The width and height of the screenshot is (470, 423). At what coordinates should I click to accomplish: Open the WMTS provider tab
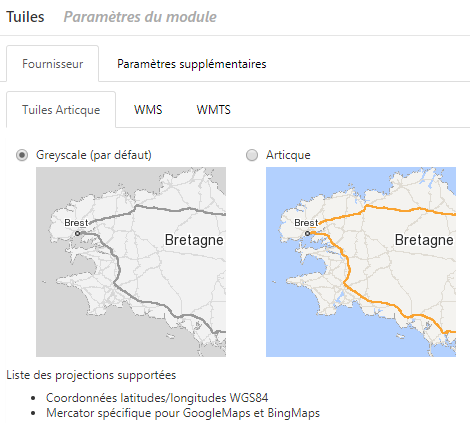[x=213, y=110]
